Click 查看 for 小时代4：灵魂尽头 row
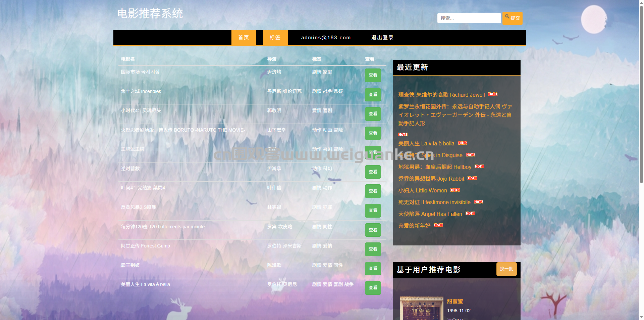644x320 pixels. 373,114
